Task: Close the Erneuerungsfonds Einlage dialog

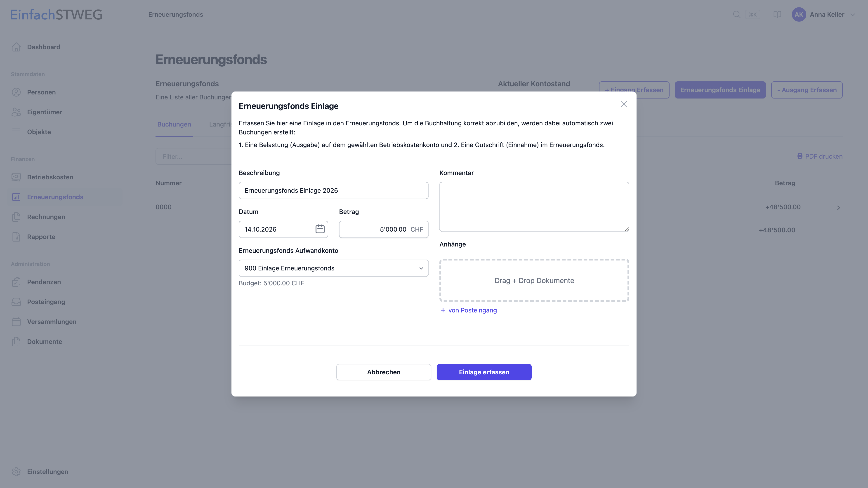Action: click(624, 104)
